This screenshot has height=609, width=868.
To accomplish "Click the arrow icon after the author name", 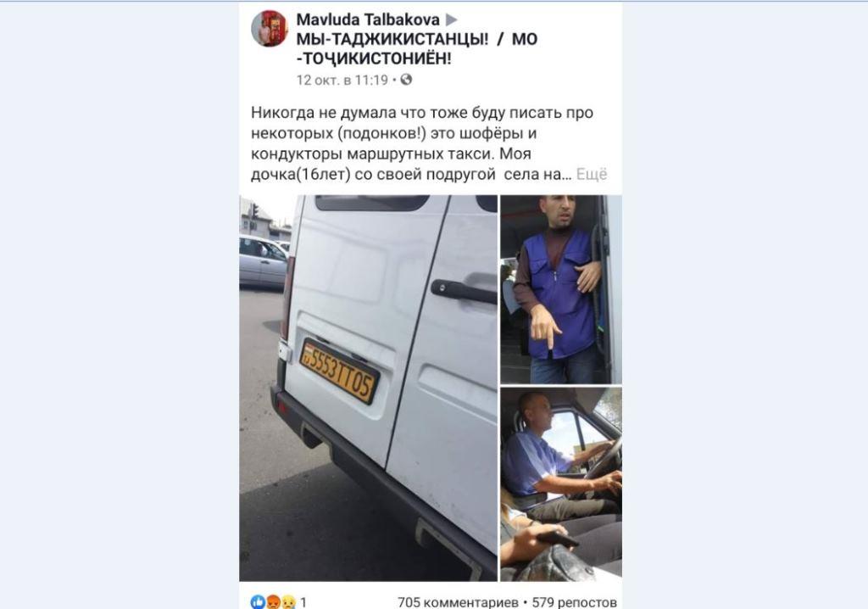I will (452, 20).
